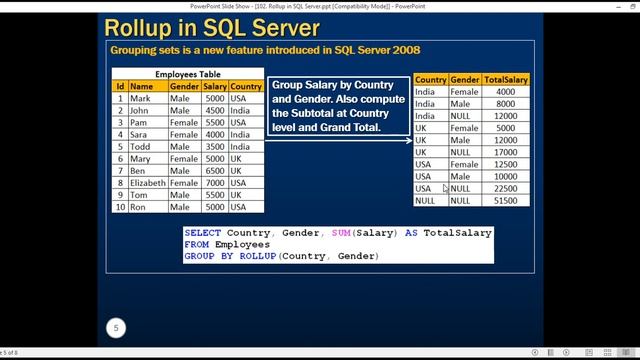Click UK NULL subtotal 17000
The image size is (640, 360).
[x=505, y=152]
